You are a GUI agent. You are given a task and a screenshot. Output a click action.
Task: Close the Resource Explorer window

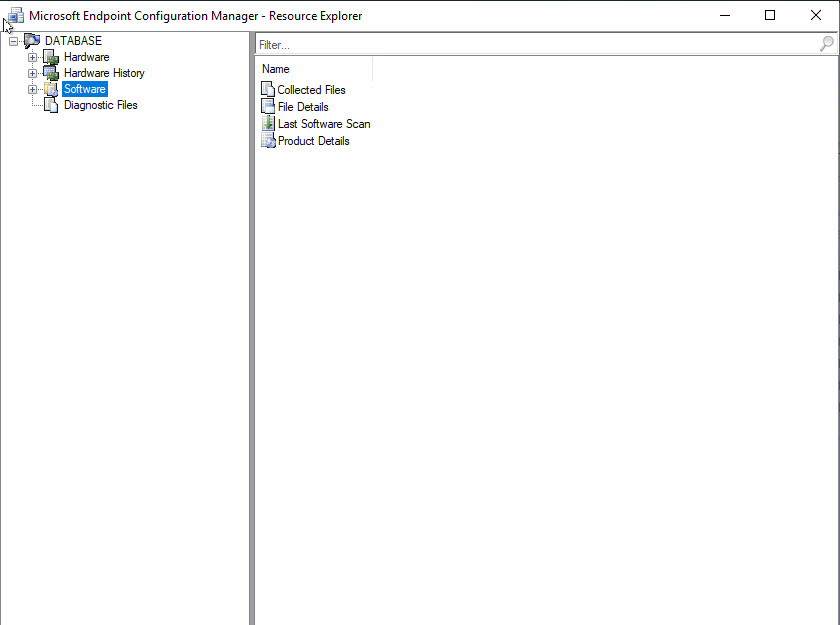pos(815,15)
